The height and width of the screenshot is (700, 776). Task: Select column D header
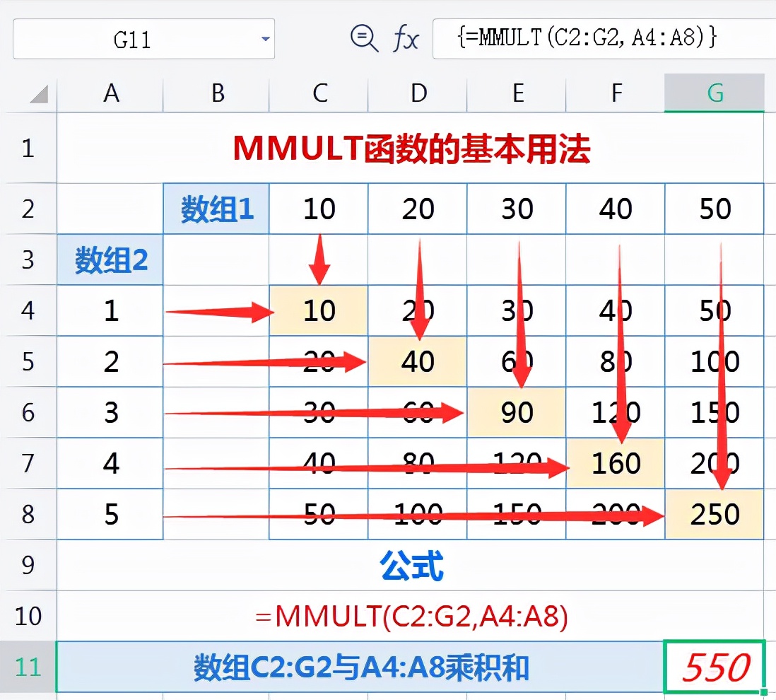[418, 93]
